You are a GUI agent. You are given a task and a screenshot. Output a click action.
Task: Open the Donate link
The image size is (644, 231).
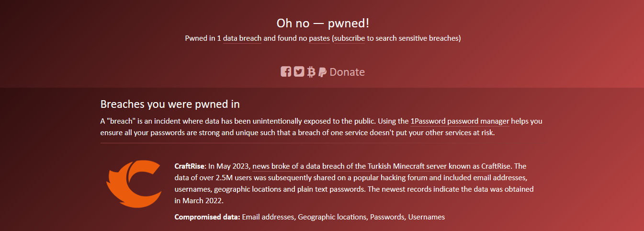pyautogui.click(x=347, y=72)
